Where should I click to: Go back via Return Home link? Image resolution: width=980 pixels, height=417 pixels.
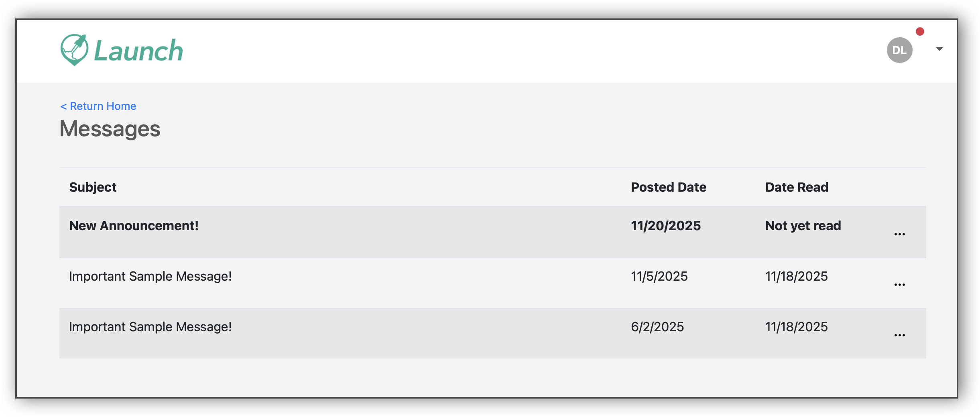[98, 106]
